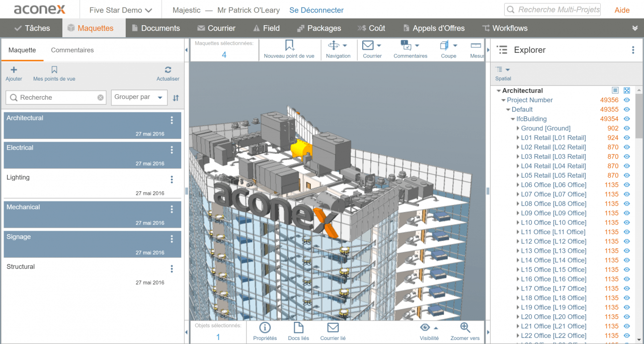Open the Lighting model options menu

click(172, 179)
